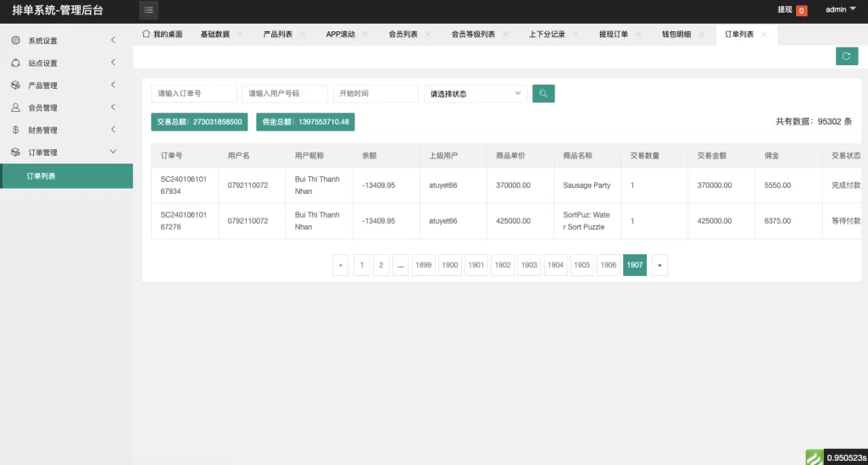The image size is (868, 465).
Task: Click the 系统设置 gear icon
Action: [15, 41]
